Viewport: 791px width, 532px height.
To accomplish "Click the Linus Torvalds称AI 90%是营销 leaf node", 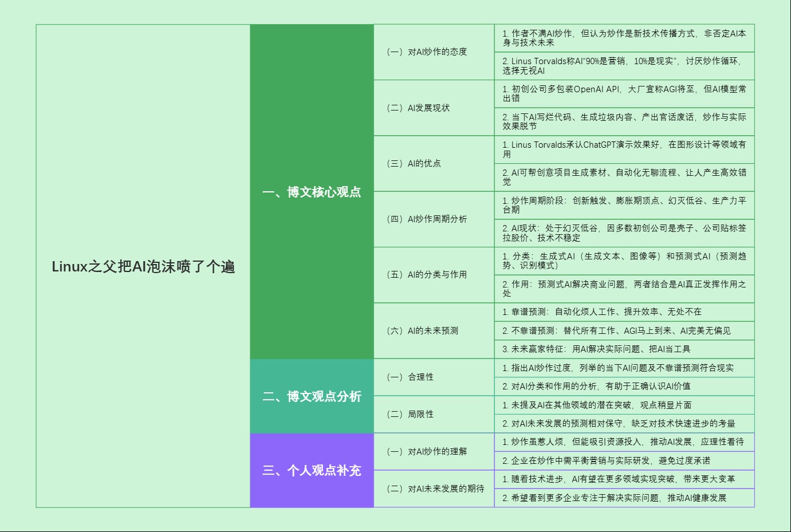I will point(624,66).
